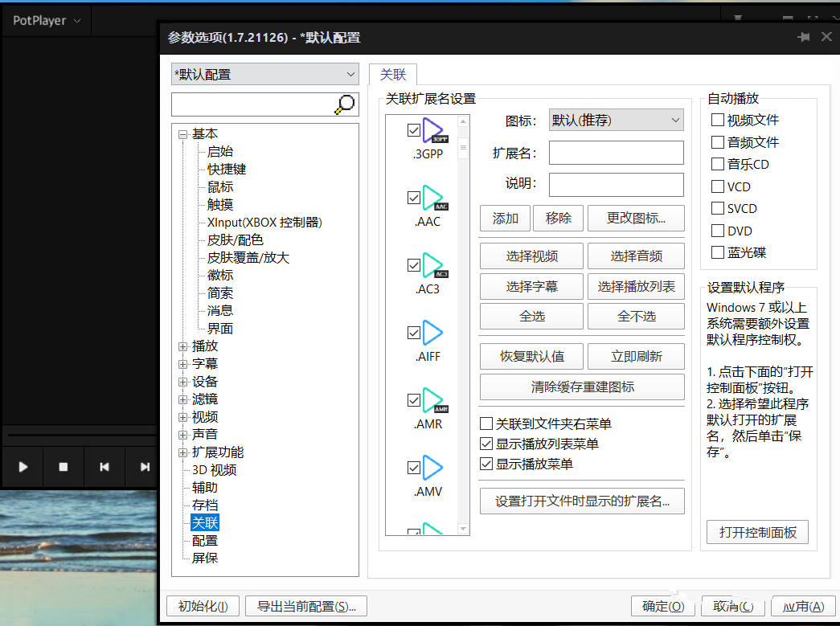
Task: Click the 说明 input field
Action: coord(616,185)
